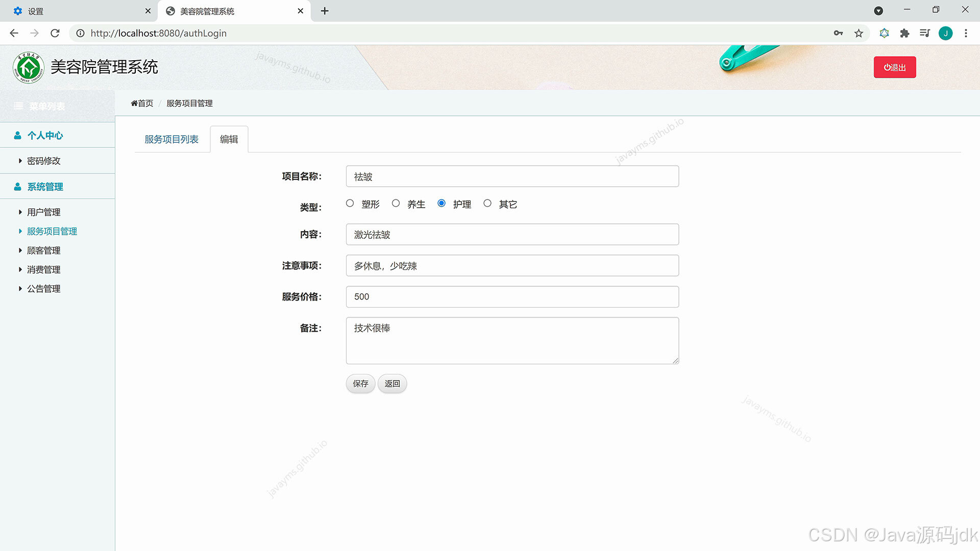This screenshot has height=551, width=980.
Task: Select the 护理 radio button
Action: [x=442, y=203]
